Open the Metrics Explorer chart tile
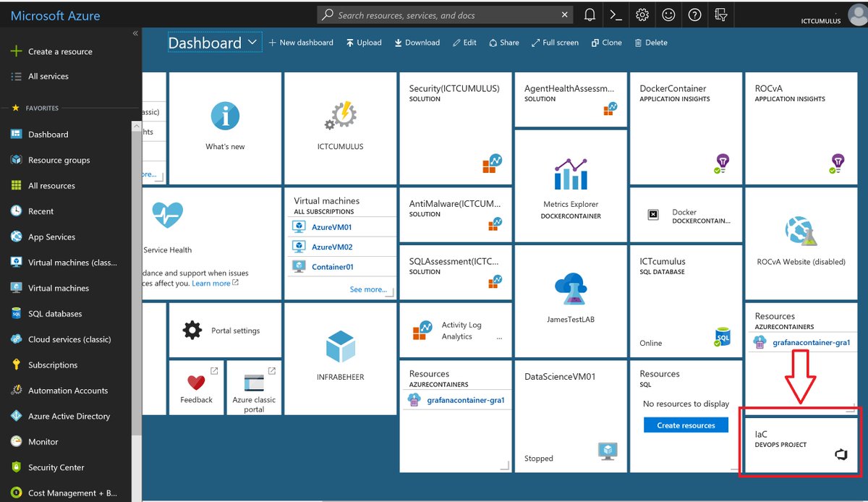868x502 pixels. (571, 185)
